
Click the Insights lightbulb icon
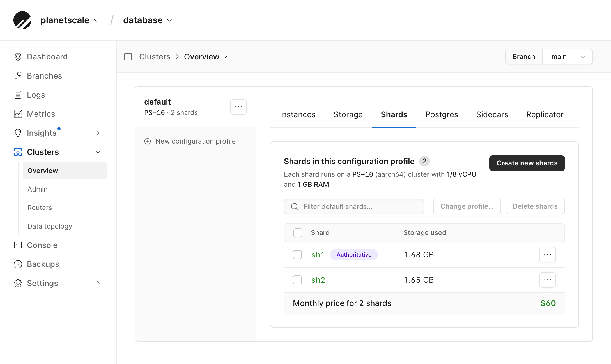pos(18,133)
